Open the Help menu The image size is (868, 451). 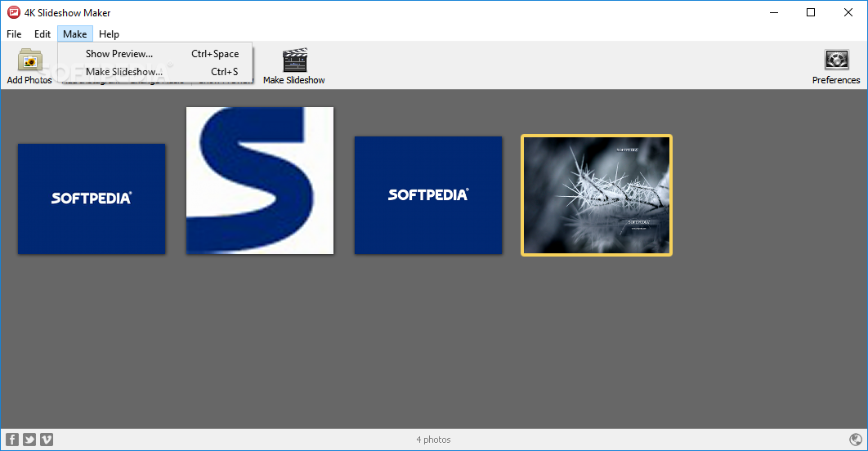109,33
